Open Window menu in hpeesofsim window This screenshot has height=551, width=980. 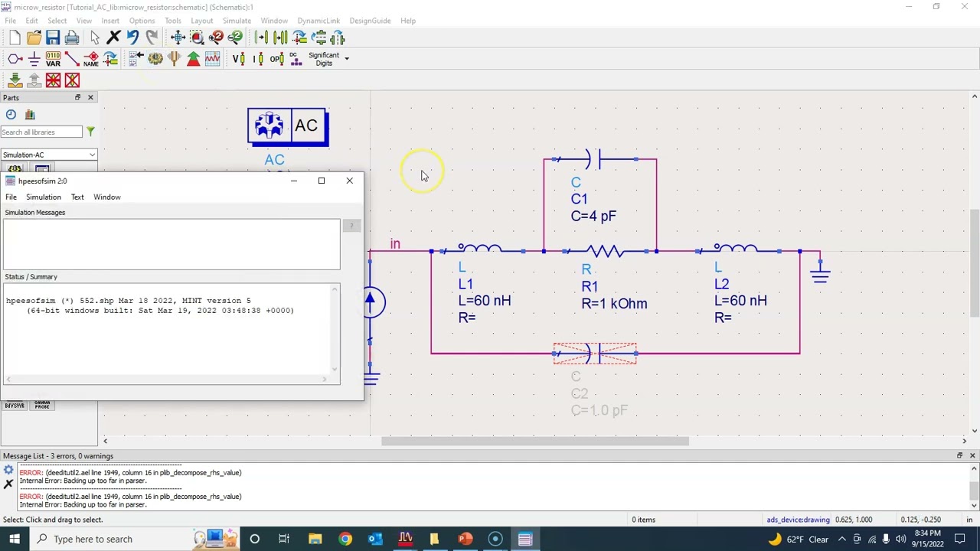pyautogui.click(x=107, y=197)
